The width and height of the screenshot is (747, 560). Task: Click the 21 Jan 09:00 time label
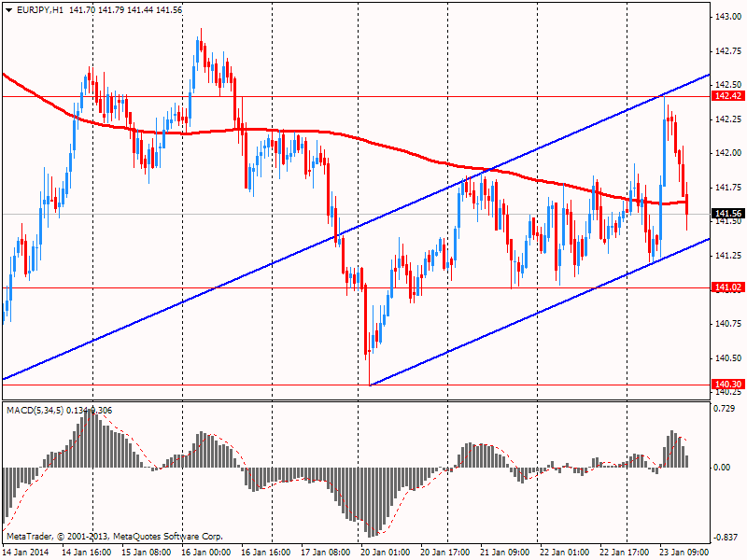pos(505,552)
